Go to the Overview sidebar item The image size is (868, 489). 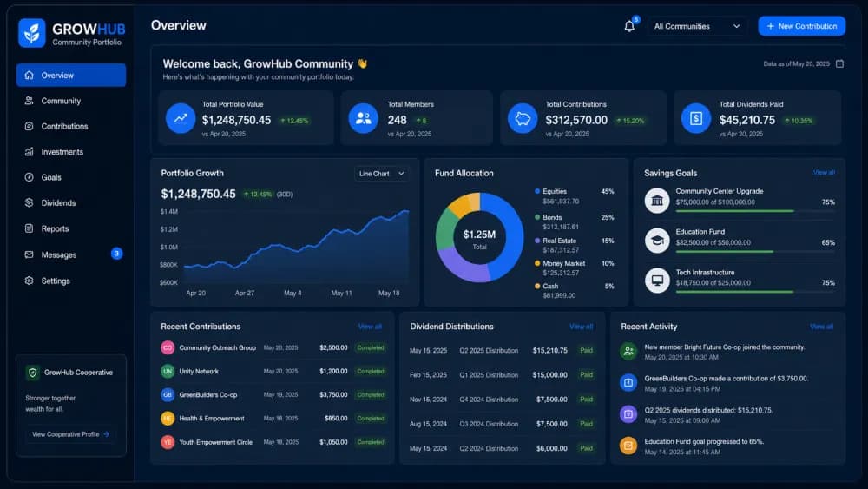coord(71,76)
